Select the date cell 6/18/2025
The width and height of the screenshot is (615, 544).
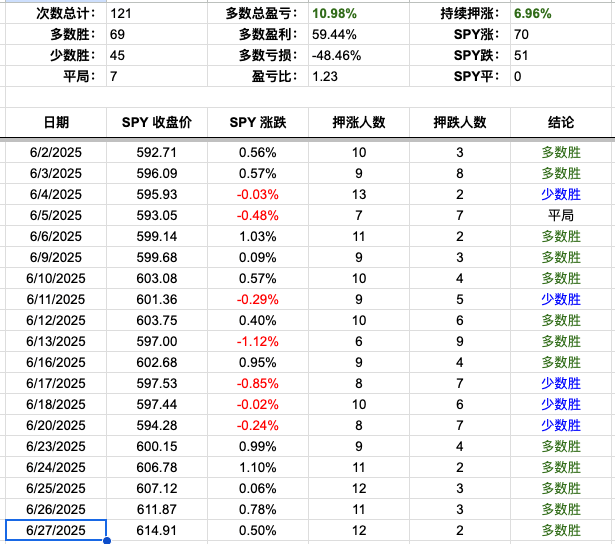(x=56, y=404)
